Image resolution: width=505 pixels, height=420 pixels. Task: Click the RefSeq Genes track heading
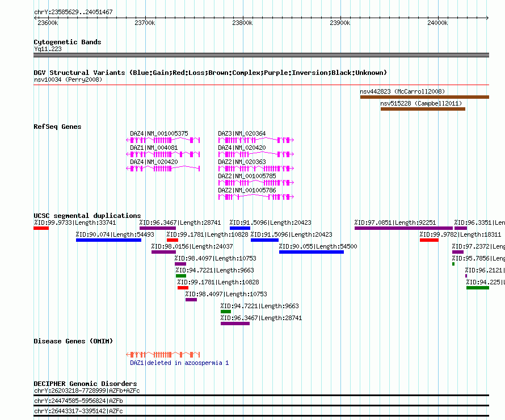[x=57, y=127]
